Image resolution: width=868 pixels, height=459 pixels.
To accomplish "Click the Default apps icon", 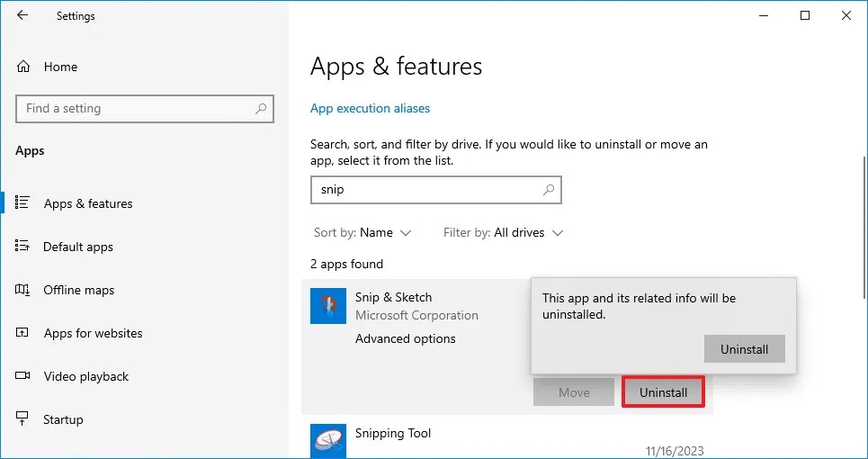I will point(22,246).
